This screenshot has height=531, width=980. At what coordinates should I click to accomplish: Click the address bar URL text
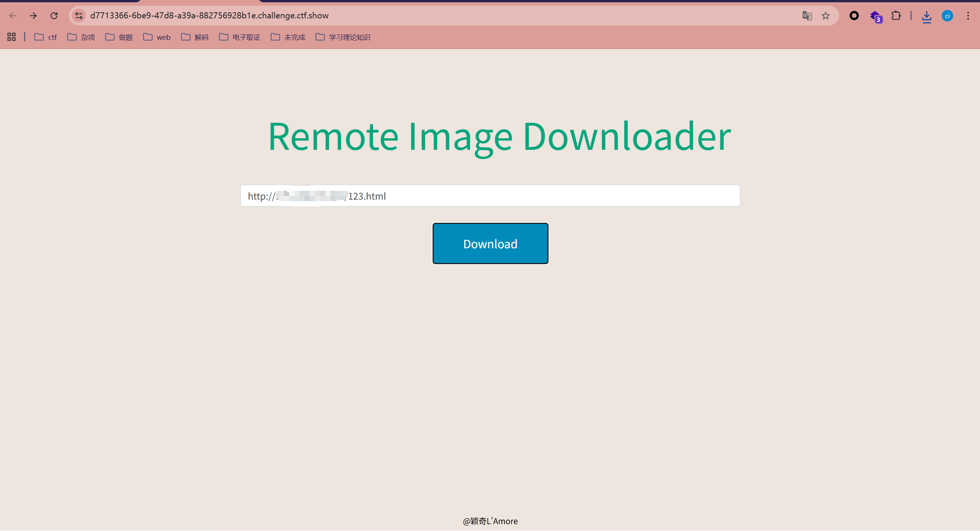(209, 16)
